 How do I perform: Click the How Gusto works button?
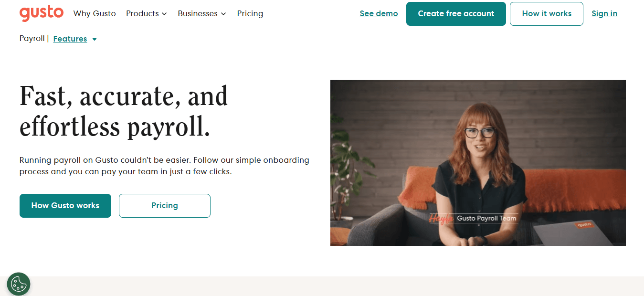point(65,206)
